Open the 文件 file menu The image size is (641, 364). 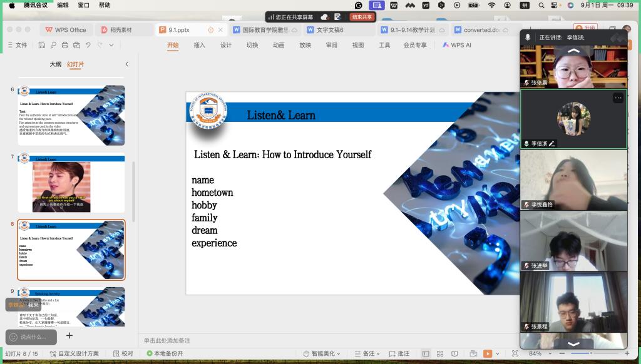pos(18,45)
